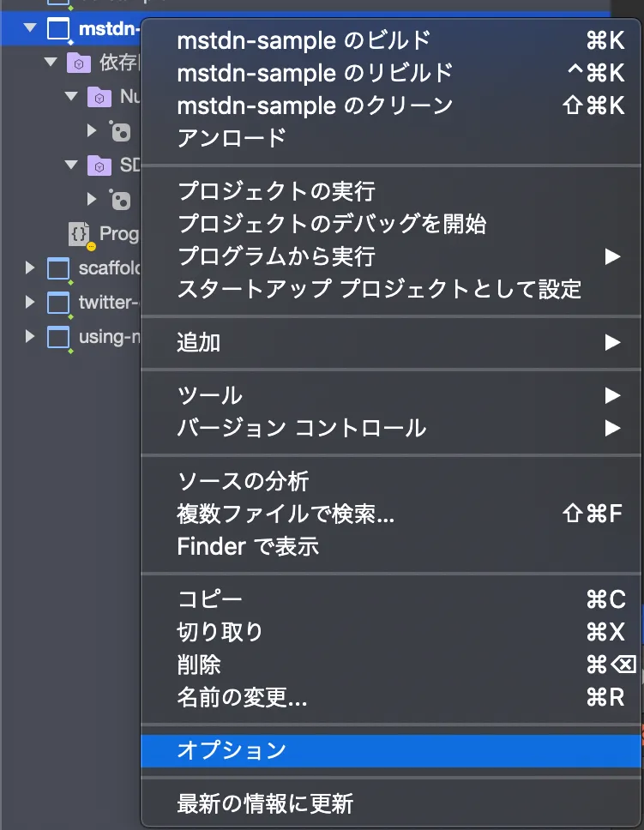Collapse the NuGet folder node
644x830 pixels.
[71, 96]
